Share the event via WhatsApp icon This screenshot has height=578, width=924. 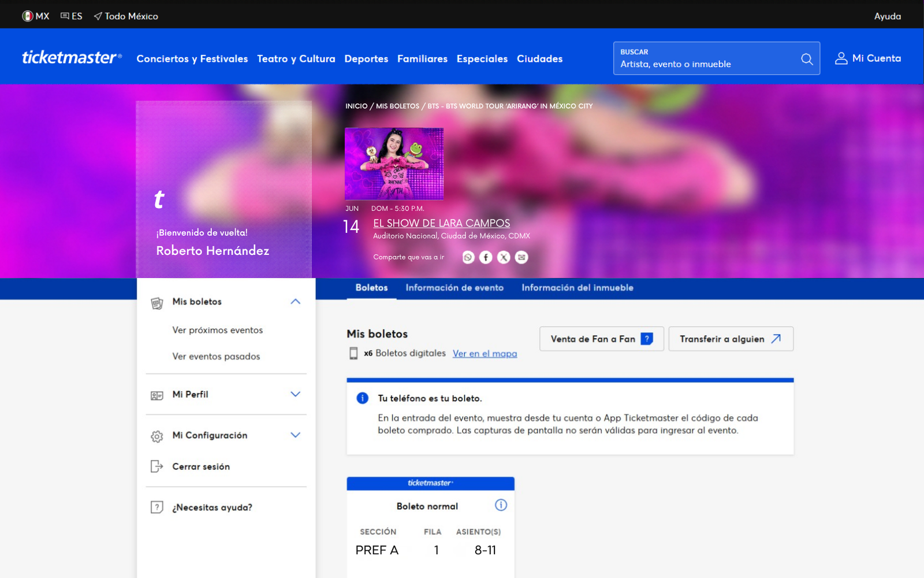point(468,257)
